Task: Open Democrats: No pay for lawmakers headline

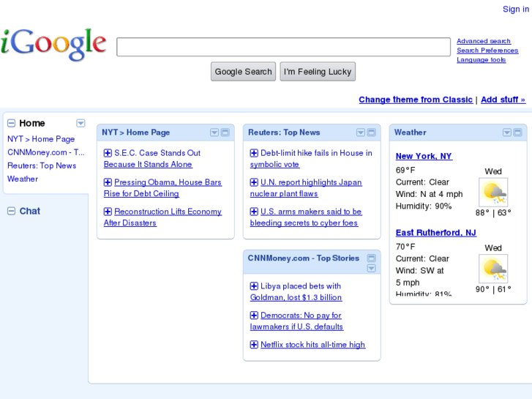Action: click(297, 321)
